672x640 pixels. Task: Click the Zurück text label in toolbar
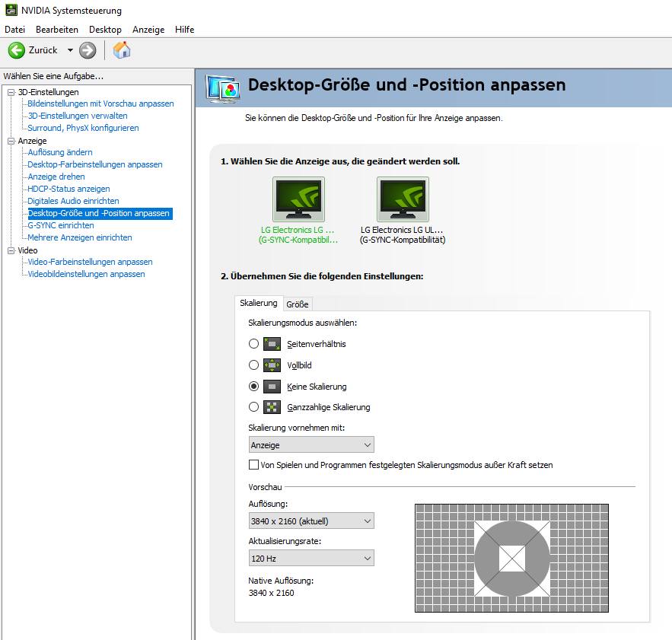(x=43, y=50)
